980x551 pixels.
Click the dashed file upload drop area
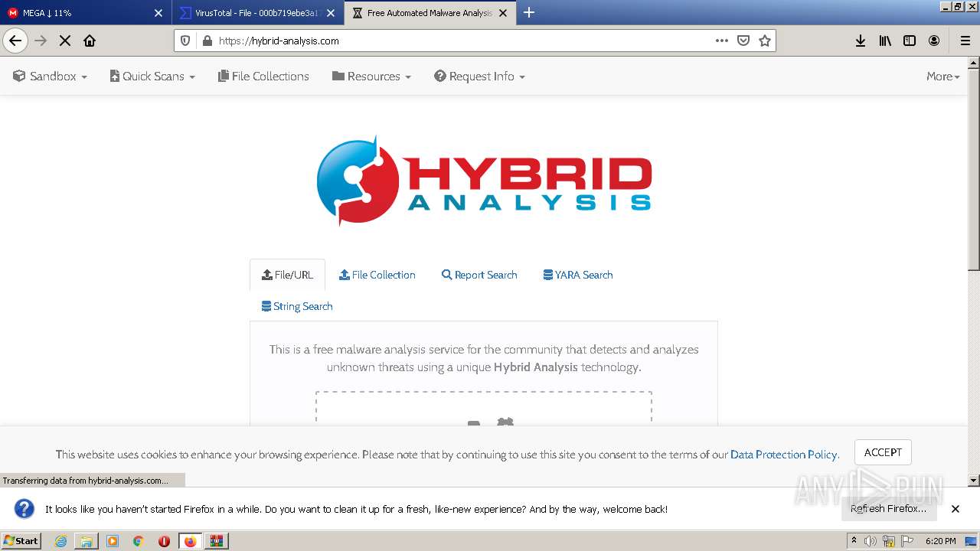(x=484, y=409)
